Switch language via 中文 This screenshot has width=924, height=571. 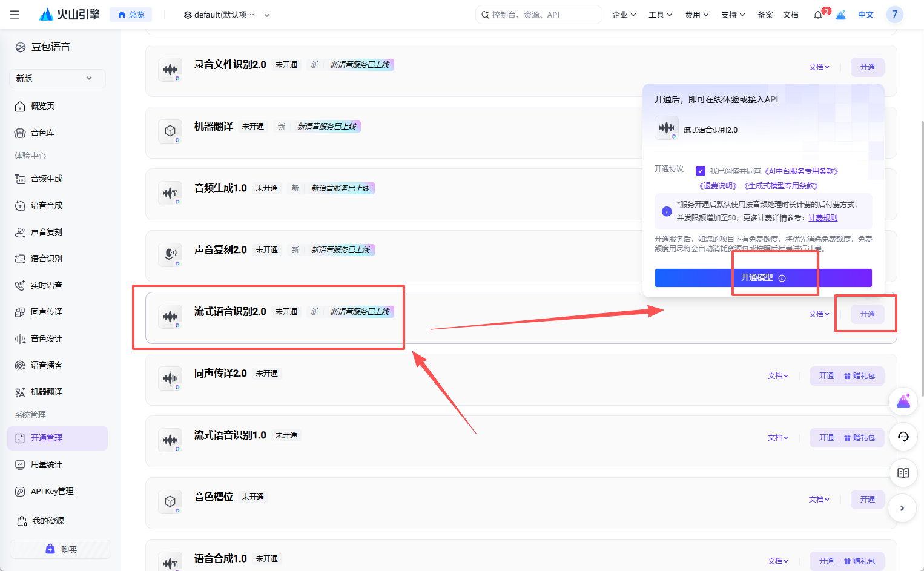tap(866, 15)
